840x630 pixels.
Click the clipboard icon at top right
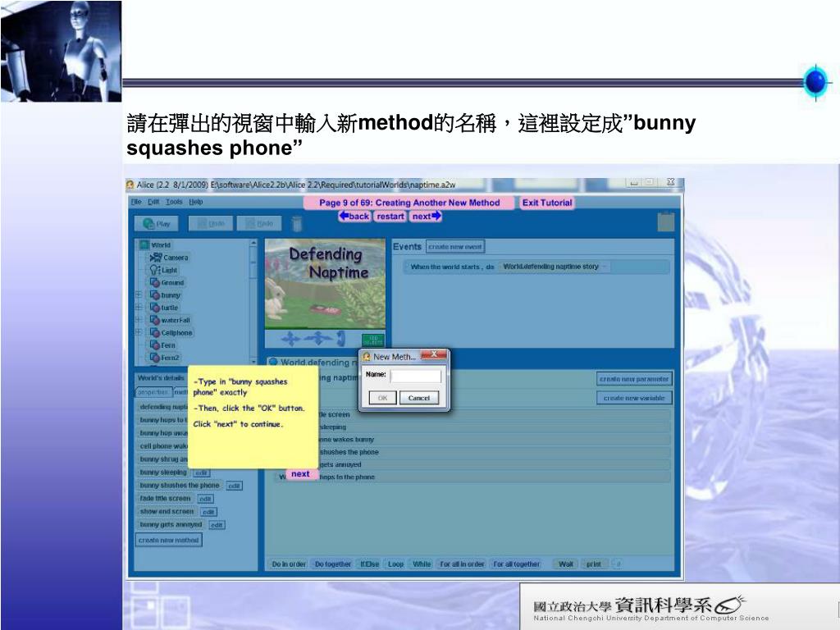coord(666,221)
